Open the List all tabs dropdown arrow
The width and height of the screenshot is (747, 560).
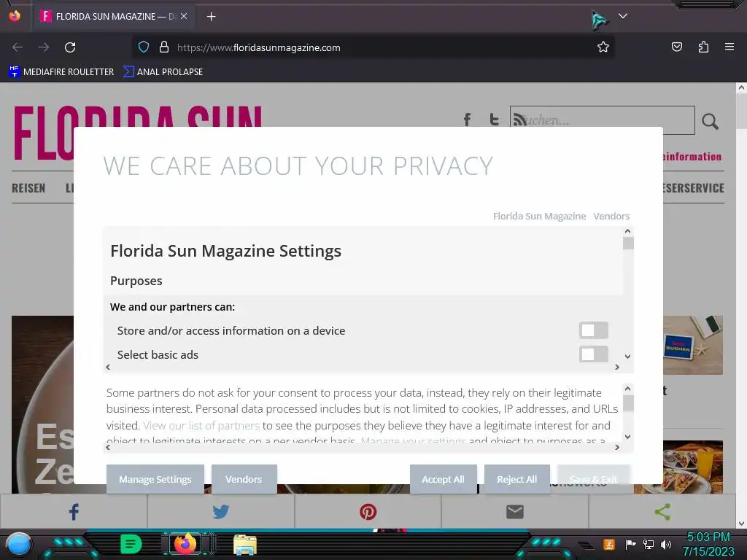pos(623,16)
